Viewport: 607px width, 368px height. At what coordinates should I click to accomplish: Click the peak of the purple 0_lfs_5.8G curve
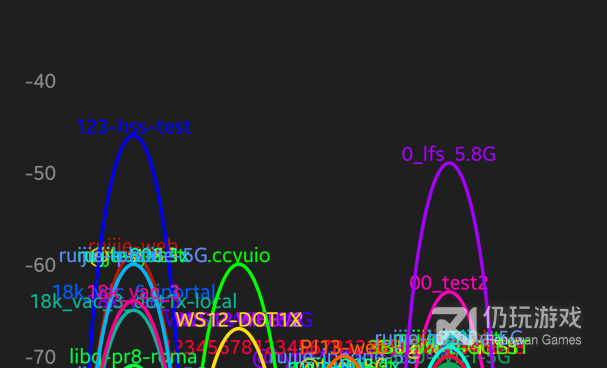click(x=449, y=163)
